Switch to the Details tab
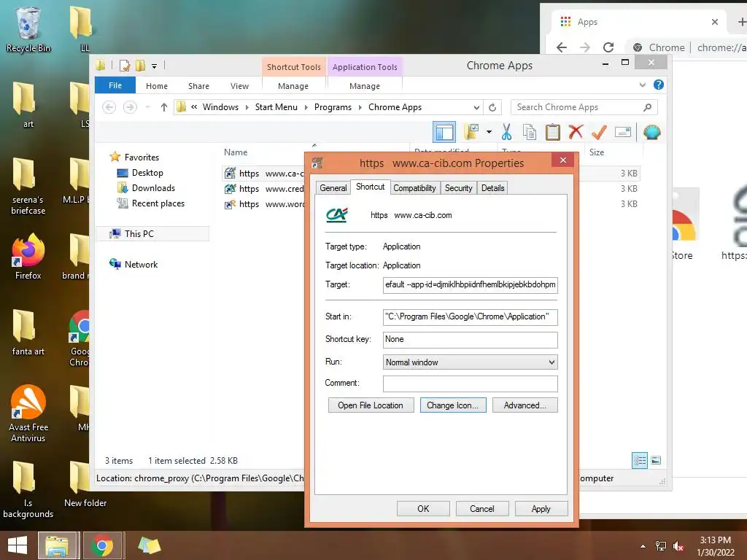747x560 pixels. (492, 188)
